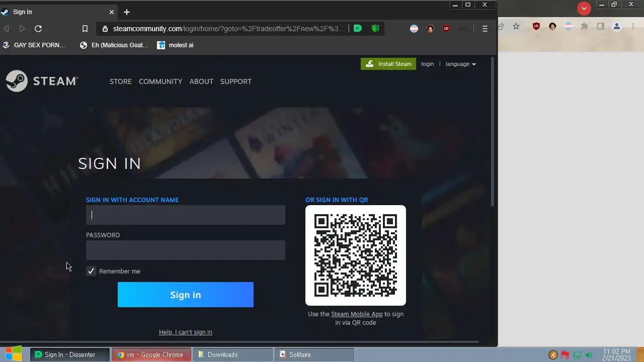644x362 pixels.
Task: Switch to Solitaire from the taskbar
Action: 314,354
